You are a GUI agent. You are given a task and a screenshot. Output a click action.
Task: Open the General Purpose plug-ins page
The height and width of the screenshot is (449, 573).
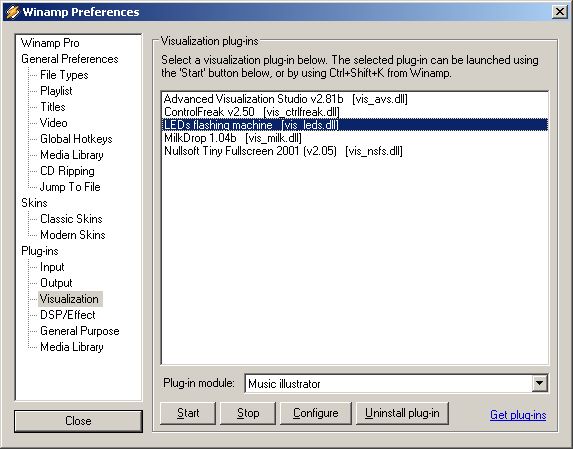[80, 331]
